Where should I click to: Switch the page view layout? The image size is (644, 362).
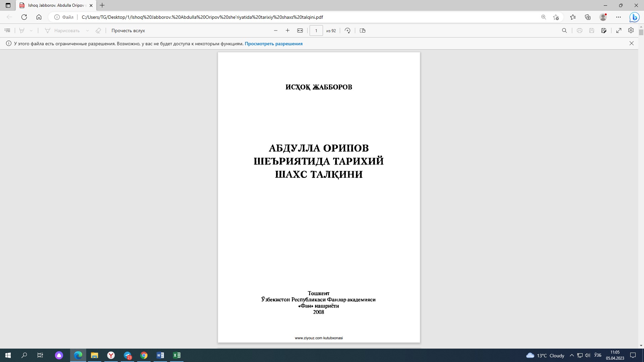pyautogui.click(x=363, y=31)
